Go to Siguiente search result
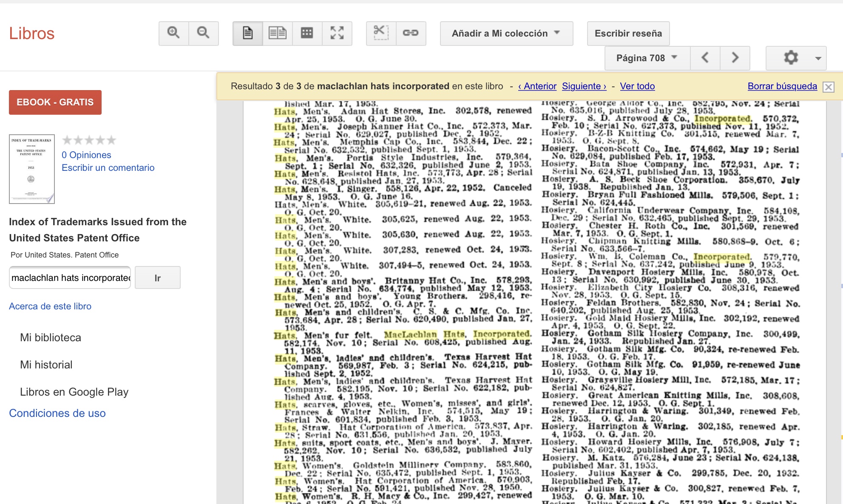This screenshot has width=843, height=504. pyautogui.click(x=584, y=86)
